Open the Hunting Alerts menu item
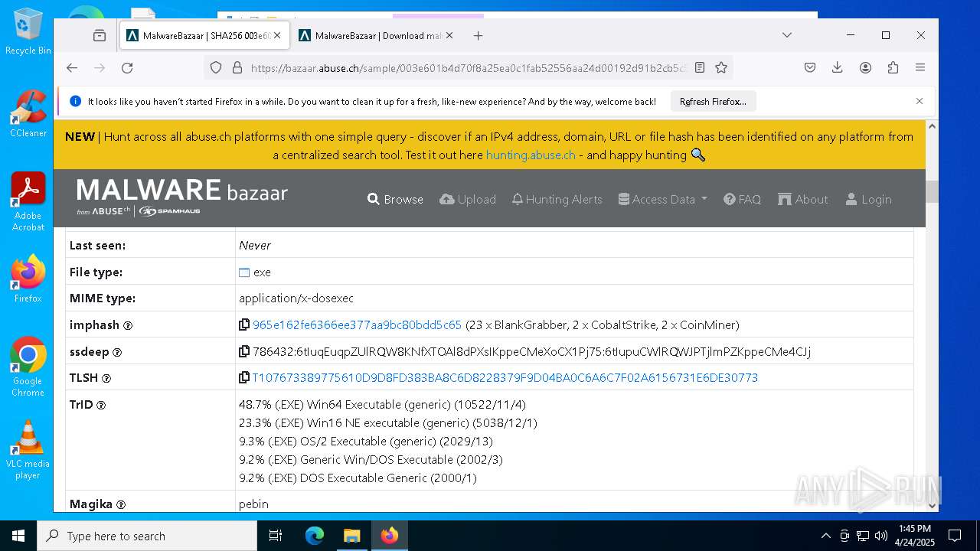Image resolution: width=980 pixels, height=551 pixels. (557, 199)
